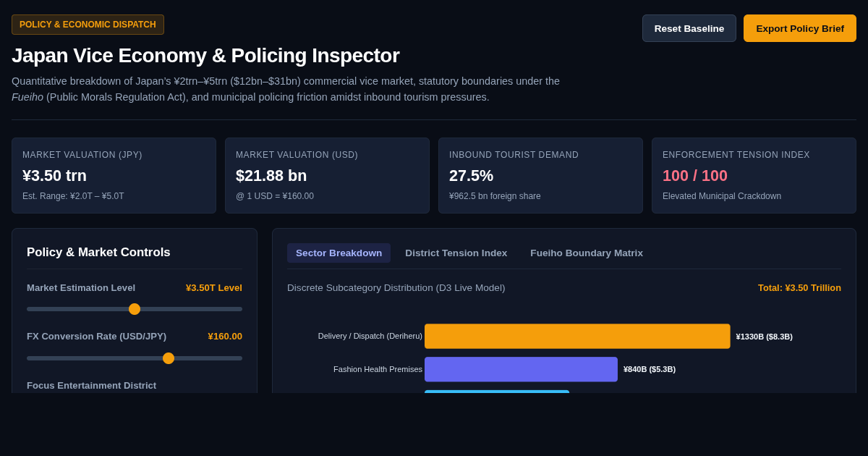Click the purple Fashion Health Premises bar
Screen dimensions: 868x456
tap(521, 369)
